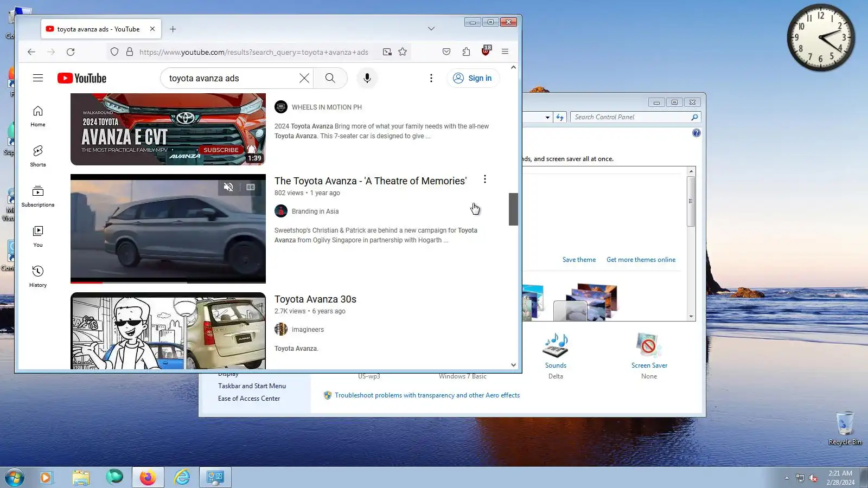Viewport: 868px width, 488px height.
Task: Open YouTube settings three-dot menu
Action: [431, 78]
